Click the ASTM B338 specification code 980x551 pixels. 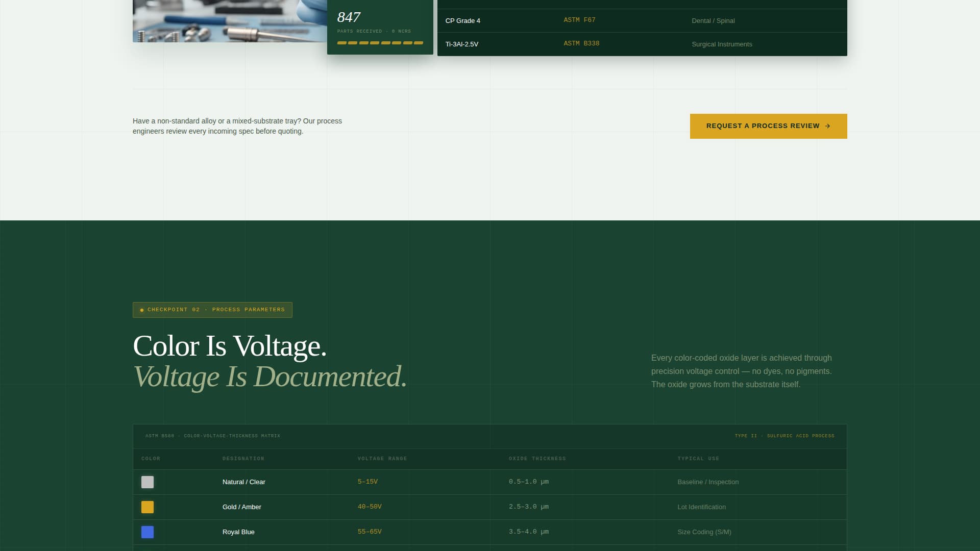pos(581,44)
